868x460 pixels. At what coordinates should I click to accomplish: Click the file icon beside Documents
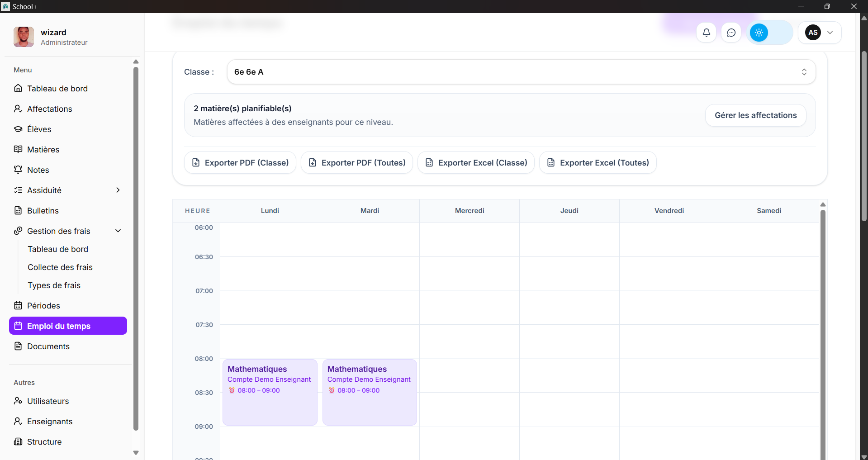pyautogui.click(x=18, y=346)
